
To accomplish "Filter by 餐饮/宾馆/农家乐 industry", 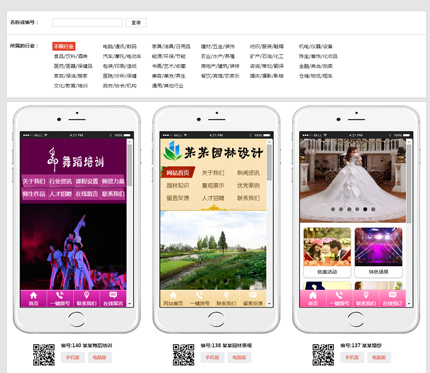I will tap(220, 76).
